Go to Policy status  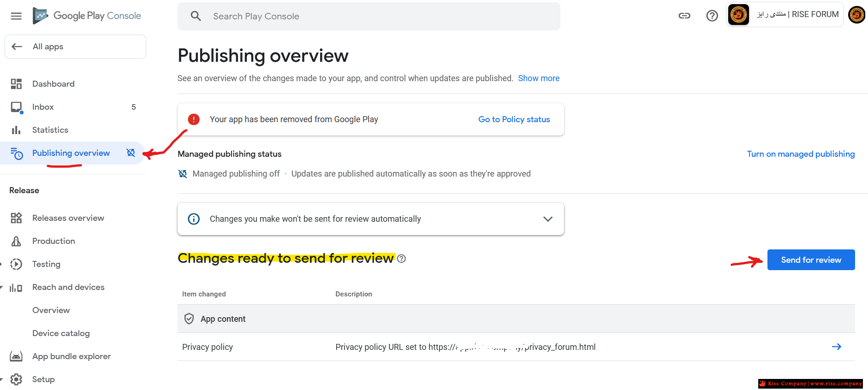point(514,119)
